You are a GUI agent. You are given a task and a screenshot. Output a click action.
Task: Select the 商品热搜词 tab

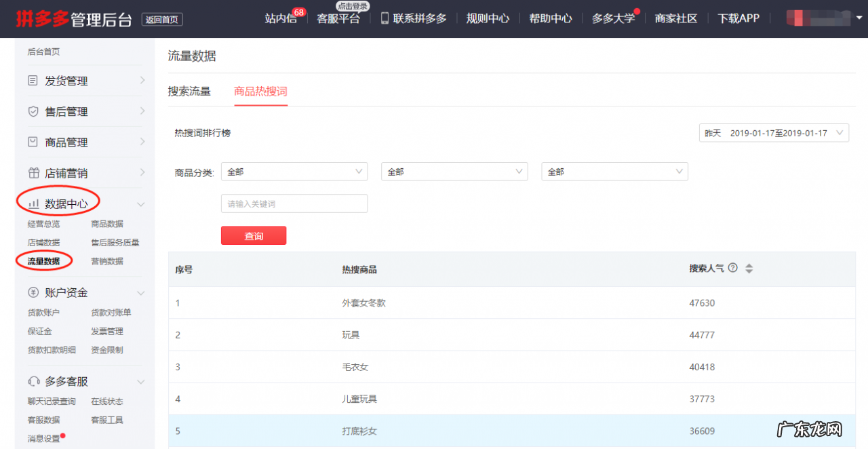[x=260, y=90]
